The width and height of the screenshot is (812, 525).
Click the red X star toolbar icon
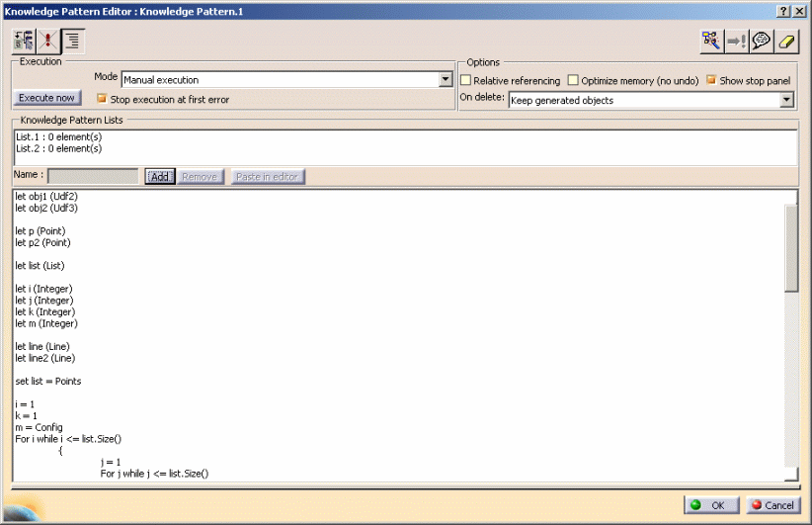point(48,41)
